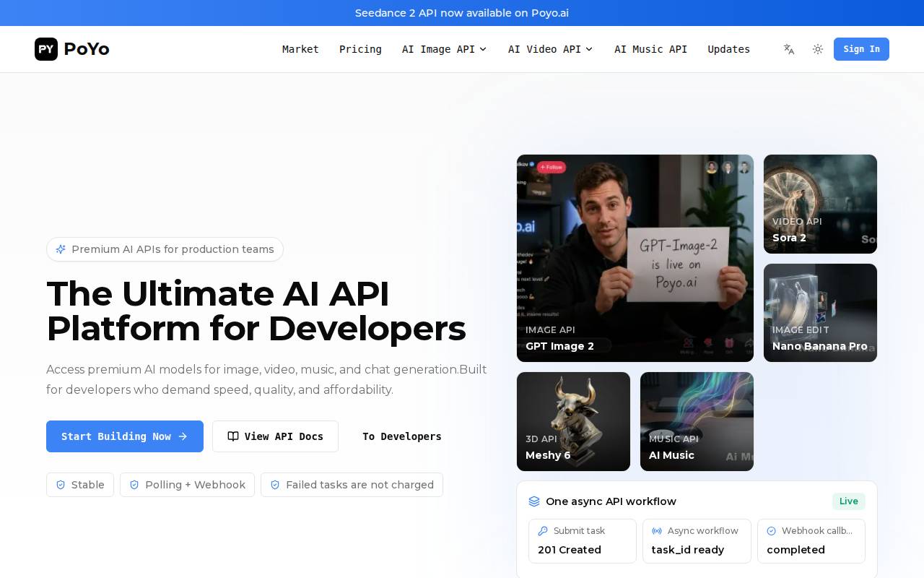Click Failed tasks are not charged badge

[x=352, y=485]
